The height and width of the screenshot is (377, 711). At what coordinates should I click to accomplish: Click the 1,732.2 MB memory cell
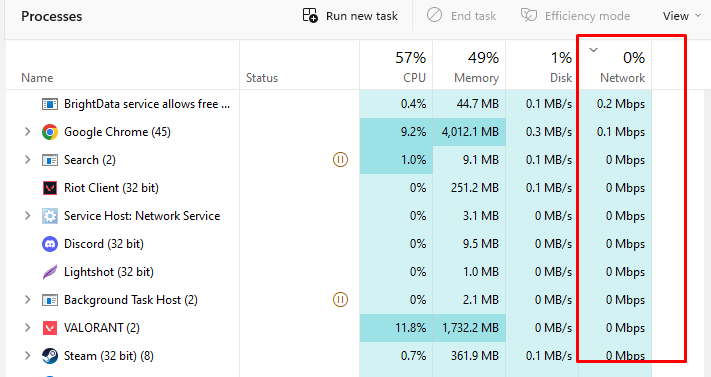(469, 328)
